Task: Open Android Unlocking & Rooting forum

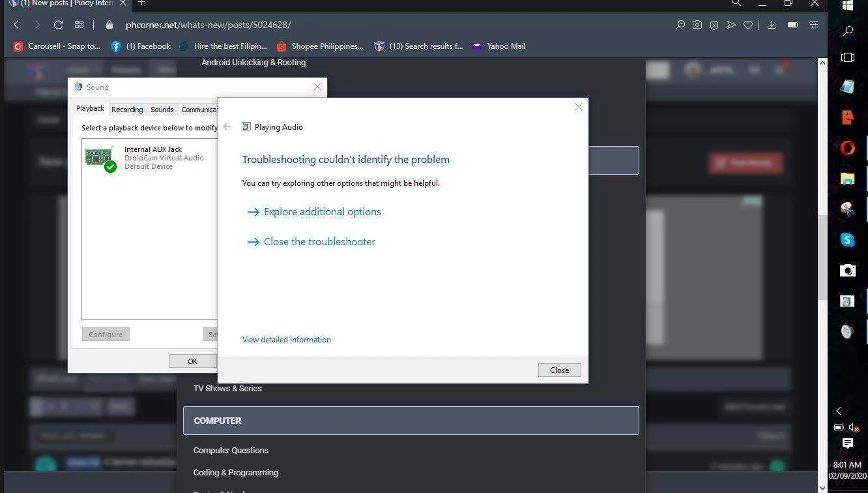Action: tap(253, 63)
